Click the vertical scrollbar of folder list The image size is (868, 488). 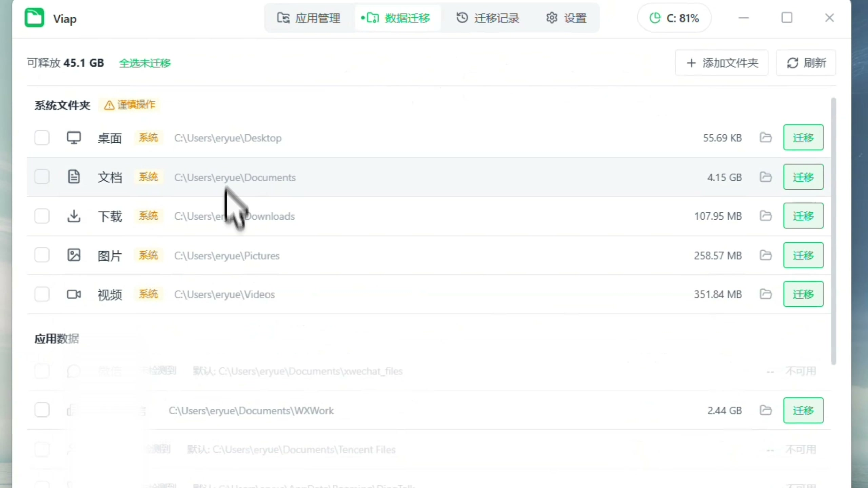click(x=833, y=231)
